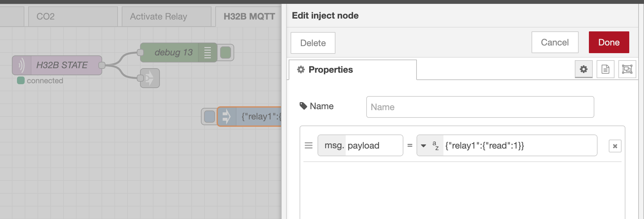644x219 pixels.
Task: Toggle the debug 13 node output button
Action: tap(226, 53)
